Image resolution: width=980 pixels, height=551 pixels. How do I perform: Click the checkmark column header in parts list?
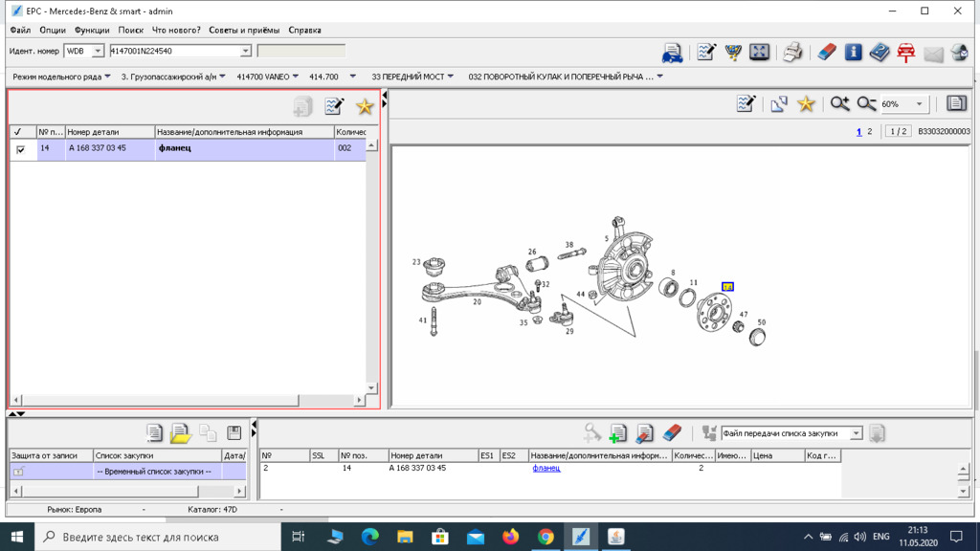tap(18, 132)
